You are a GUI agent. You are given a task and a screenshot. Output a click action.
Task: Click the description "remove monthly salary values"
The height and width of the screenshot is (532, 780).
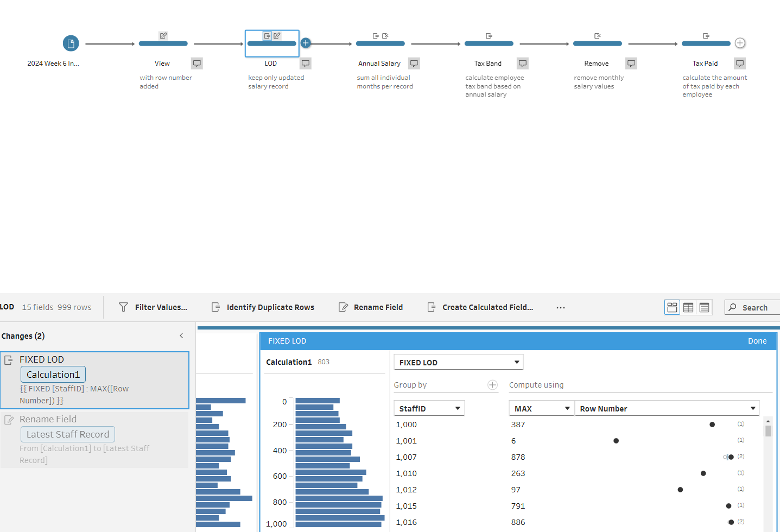tap(599, 82)
